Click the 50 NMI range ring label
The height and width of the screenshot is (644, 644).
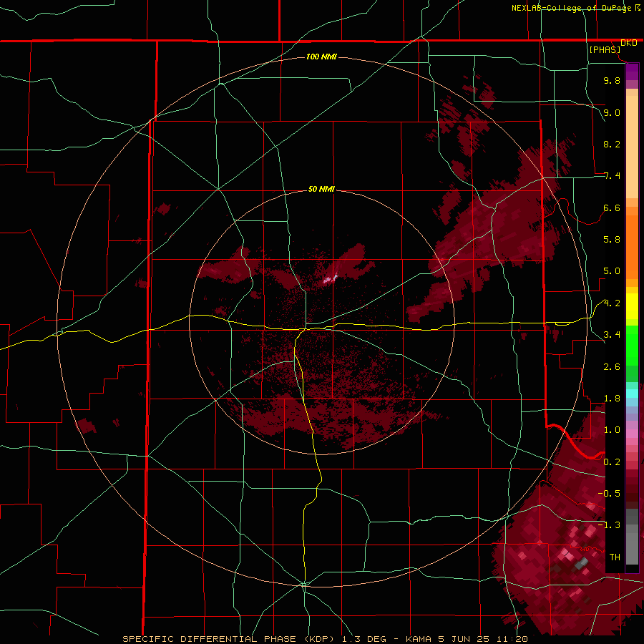[321, 189]
